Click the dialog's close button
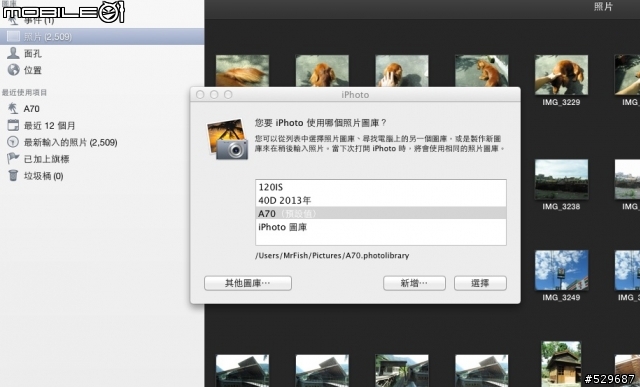Screen dimensions: 640x387 pyautogui.click(x=200, y=95)
